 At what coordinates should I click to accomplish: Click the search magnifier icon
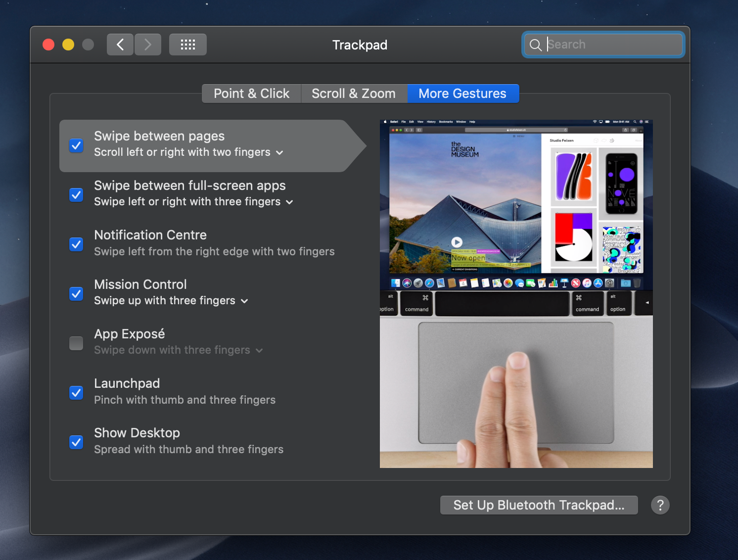[x=535, y=45]
